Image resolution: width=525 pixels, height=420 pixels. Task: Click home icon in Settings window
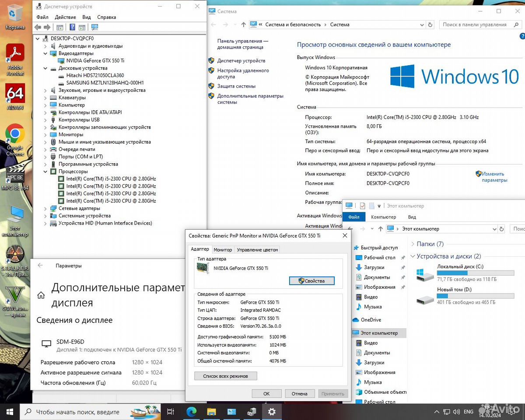coord(41,295)
